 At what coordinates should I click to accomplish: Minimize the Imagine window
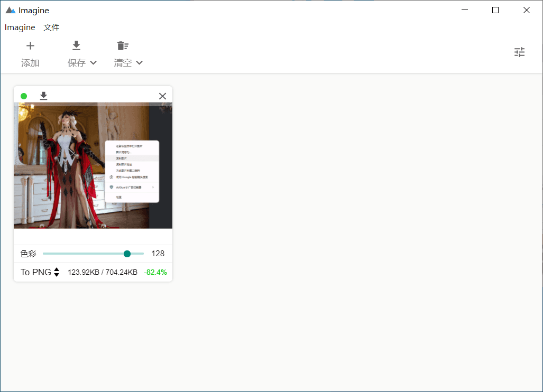465,10
